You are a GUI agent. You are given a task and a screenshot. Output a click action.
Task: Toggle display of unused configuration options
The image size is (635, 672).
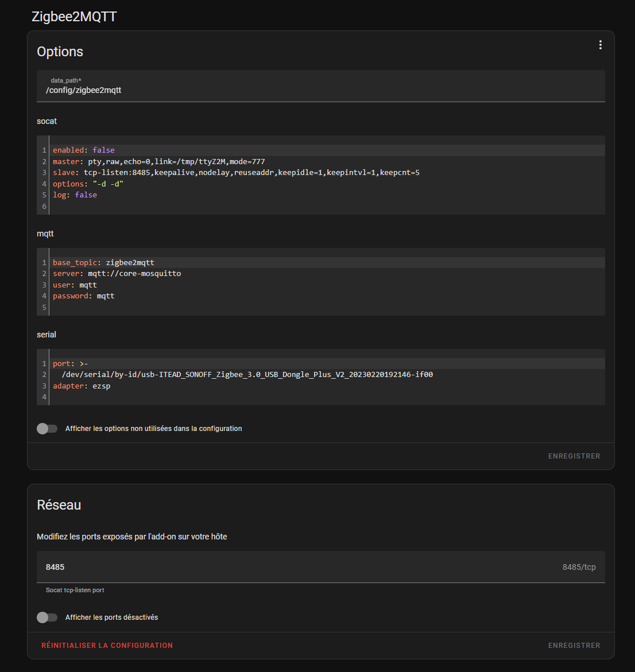point(47,429)
